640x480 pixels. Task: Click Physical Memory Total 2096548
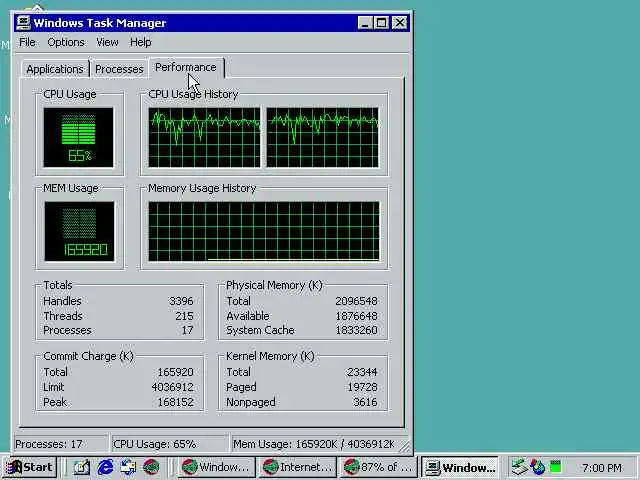[356, 301]
